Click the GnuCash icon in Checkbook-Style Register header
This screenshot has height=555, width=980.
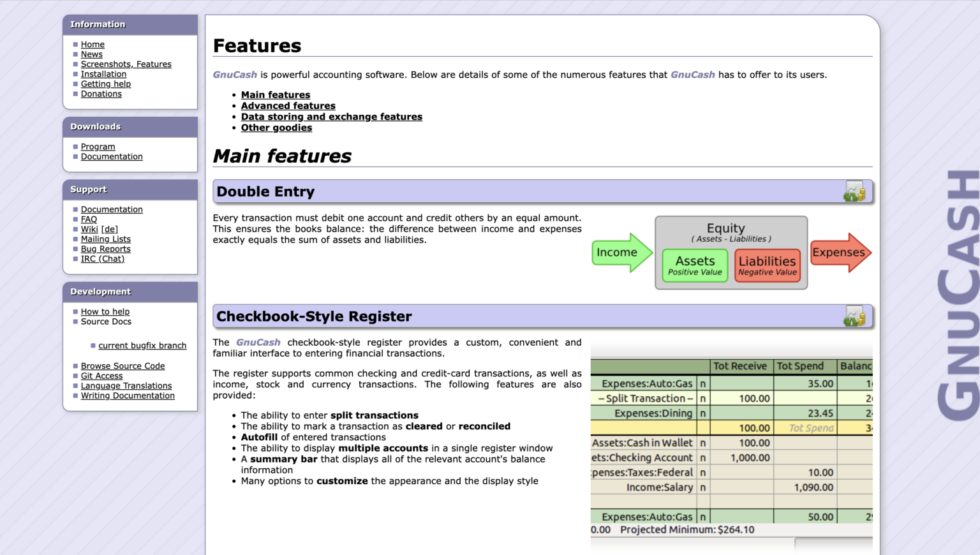tap(854, 316)
